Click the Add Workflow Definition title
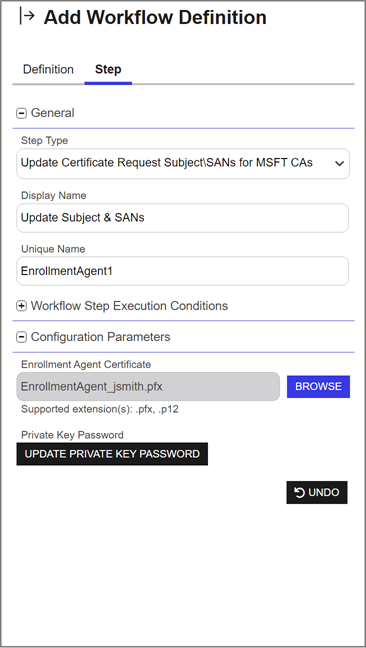 pyautogui.click(x=155, y=18)
